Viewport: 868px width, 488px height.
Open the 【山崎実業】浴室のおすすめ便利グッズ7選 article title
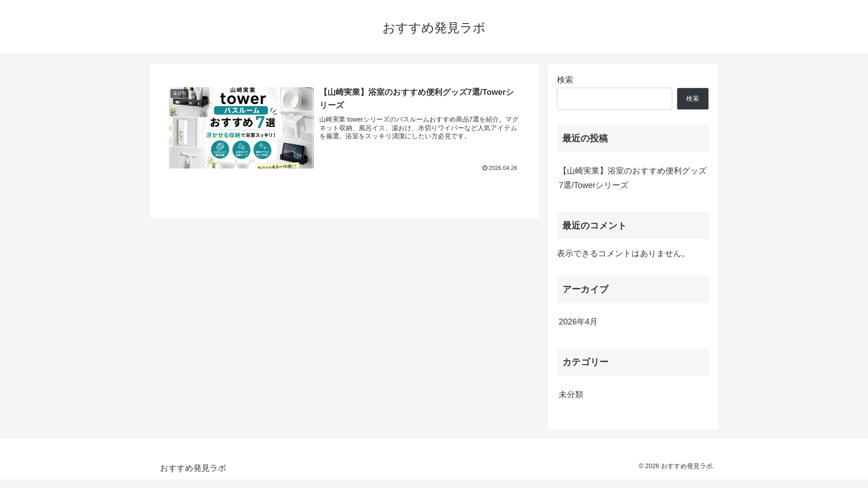point(417,99)
